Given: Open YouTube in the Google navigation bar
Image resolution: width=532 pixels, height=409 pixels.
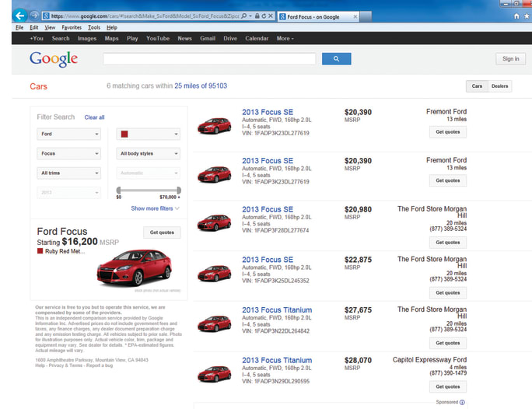Looking at the screenshot, I should tap(158, 38).
